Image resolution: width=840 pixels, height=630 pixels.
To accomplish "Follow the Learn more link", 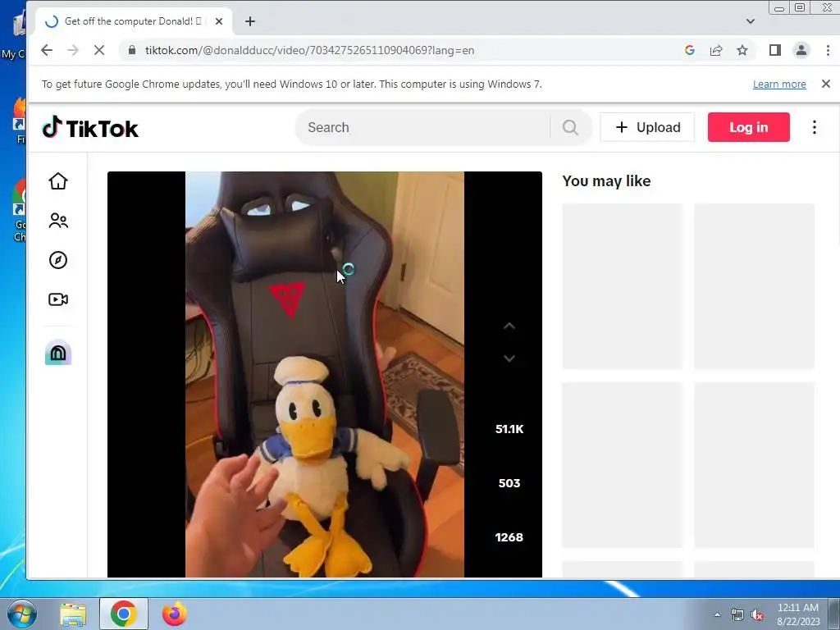I will tap(779, 84).
